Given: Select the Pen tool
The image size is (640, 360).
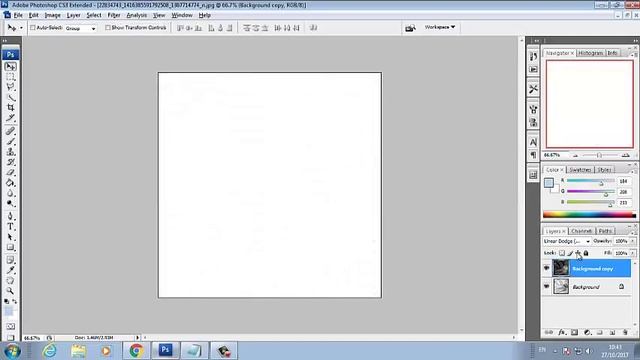Looking at the screenshot, I should coord(11,216).
